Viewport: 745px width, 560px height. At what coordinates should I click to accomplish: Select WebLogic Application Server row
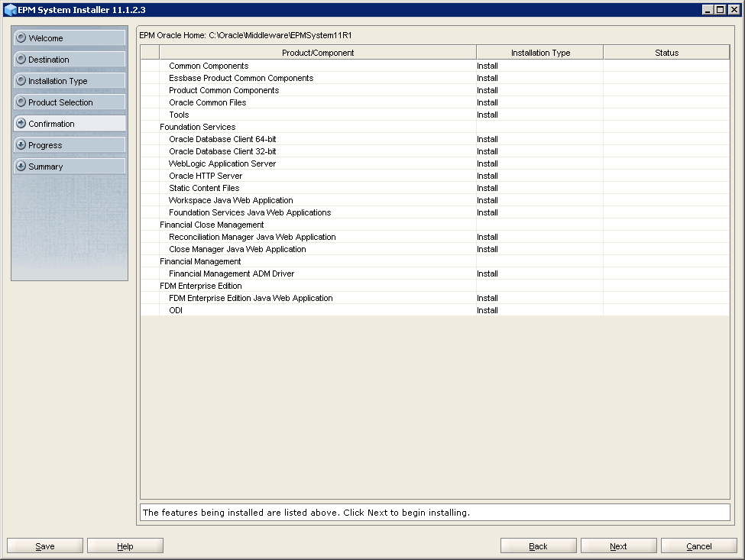point(435,163)
